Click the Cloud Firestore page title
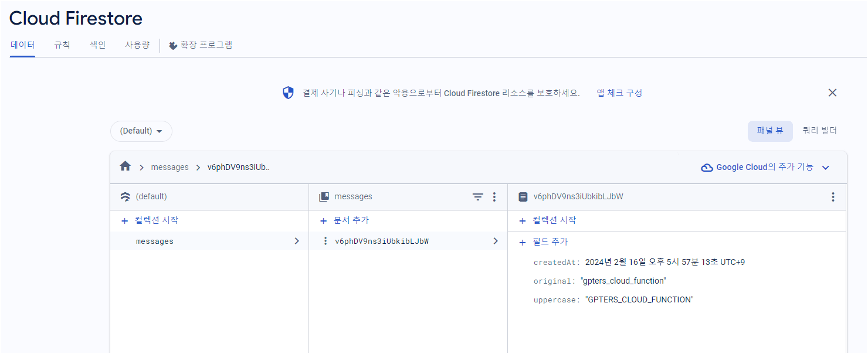Image resolution: width=868 pixels, height=354 pixels. click(x=76, y=18)
